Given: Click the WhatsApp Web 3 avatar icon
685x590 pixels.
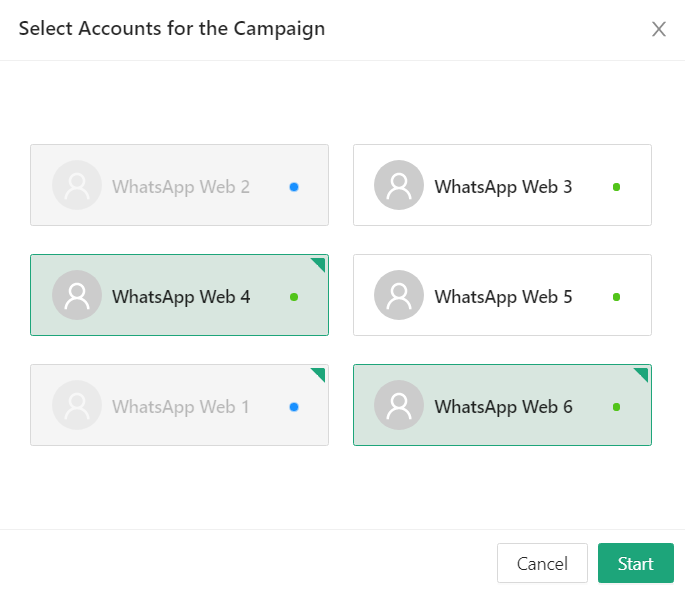Looking at the screenshot, I should click(399, 186).
